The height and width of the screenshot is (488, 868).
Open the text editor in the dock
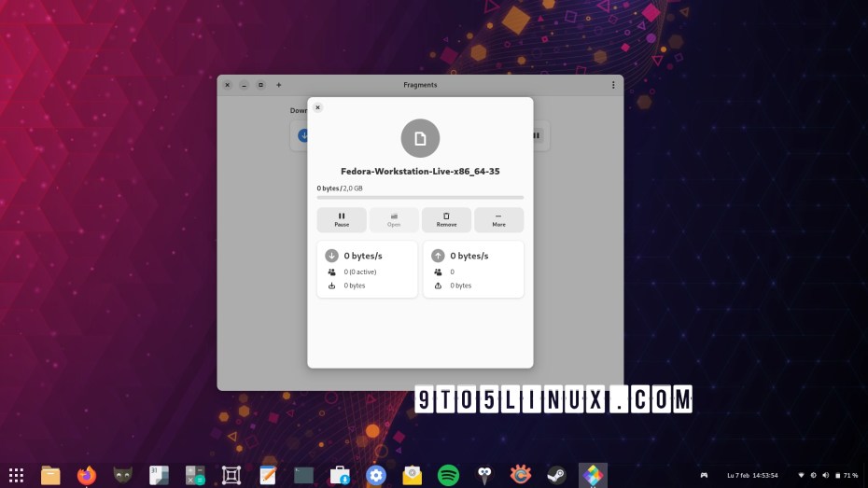coord(267,475)
